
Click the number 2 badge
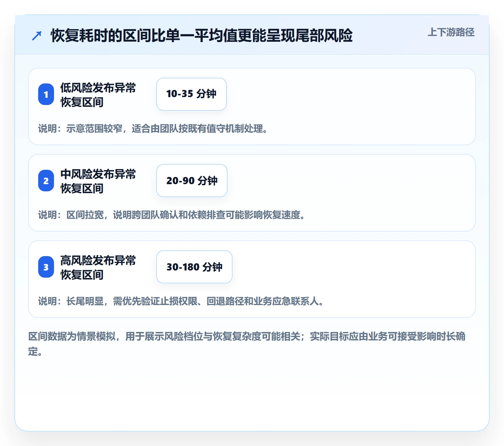pyautogui.click(x=46, y=181)
